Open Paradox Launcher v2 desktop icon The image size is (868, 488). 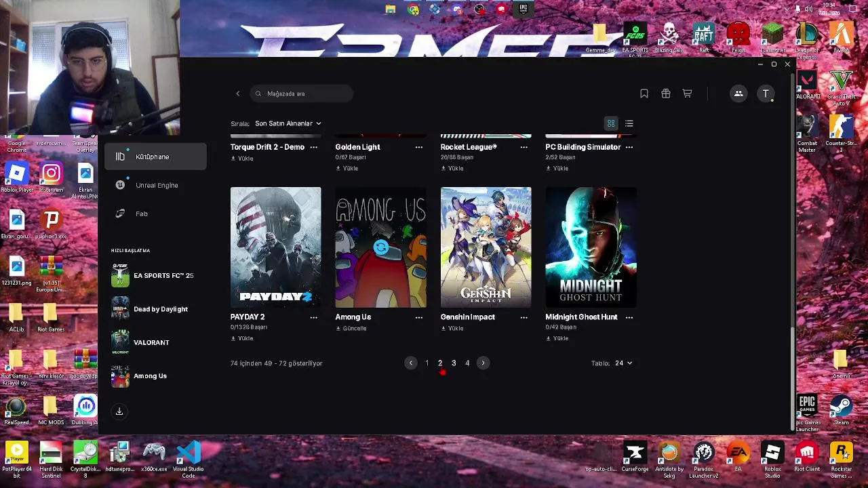(x=704, y=458)
